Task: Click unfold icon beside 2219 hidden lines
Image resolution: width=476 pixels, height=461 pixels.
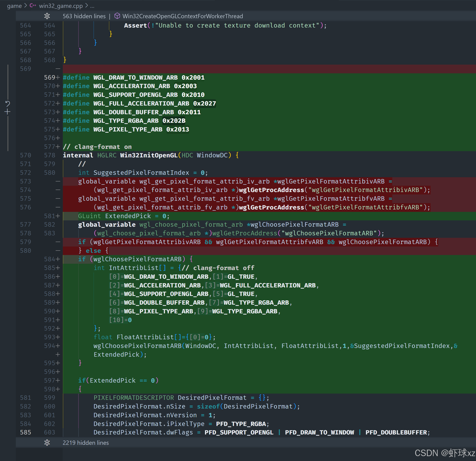Action: click(47, 443)
